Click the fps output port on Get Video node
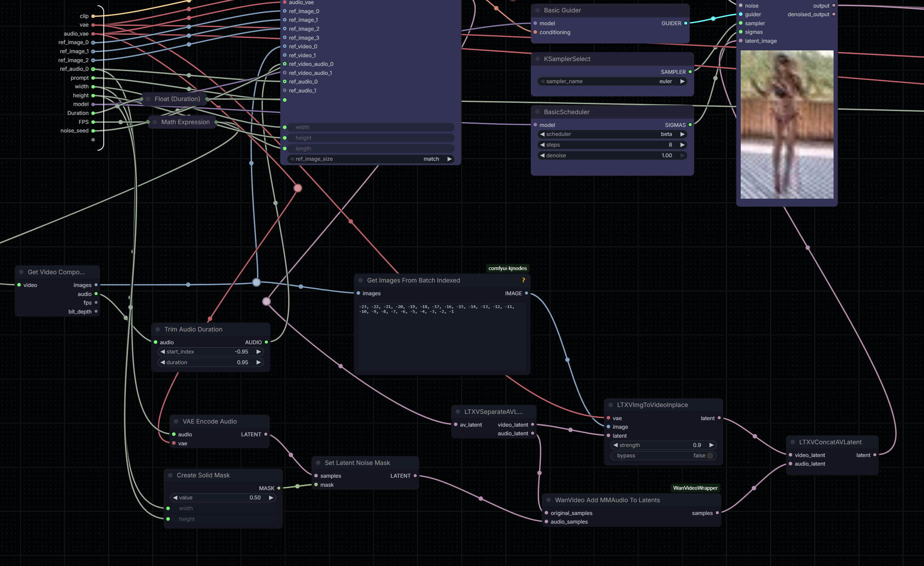 click(x=96, y=302)
